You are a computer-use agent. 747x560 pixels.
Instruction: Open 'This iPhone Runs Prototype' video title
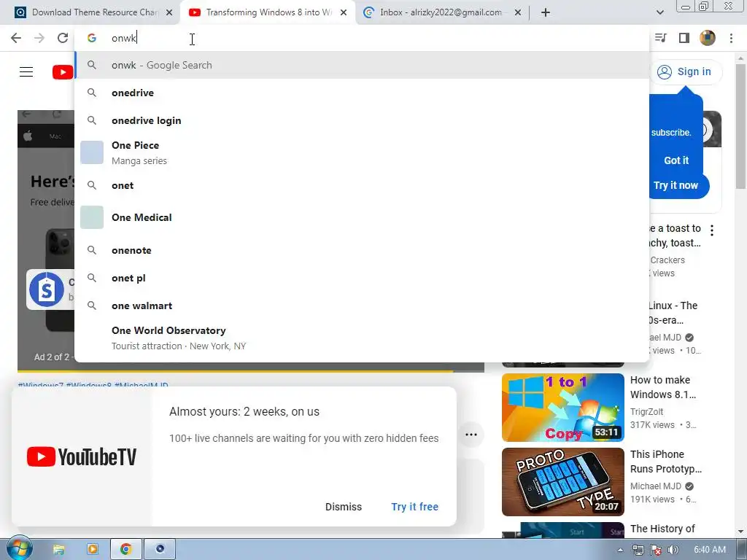click(665, 462)
